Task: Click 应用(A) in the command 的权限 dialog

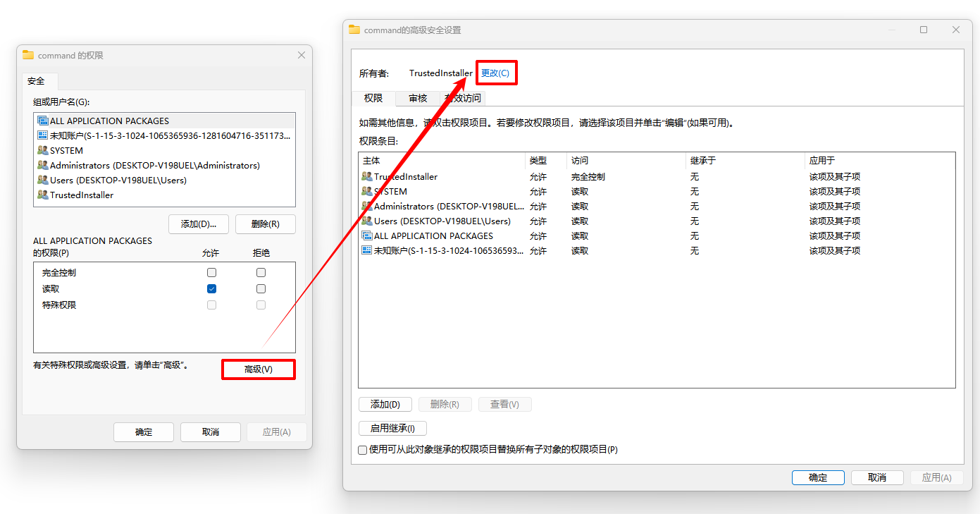Action: coord(276,432)
